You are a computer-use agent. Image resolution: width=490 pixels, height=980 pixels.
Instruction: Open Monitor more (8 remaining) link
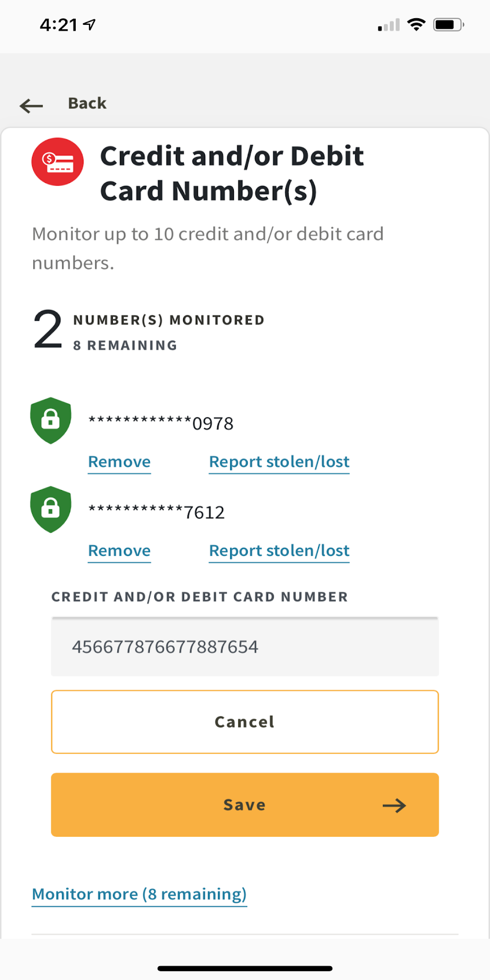(139, 894)
